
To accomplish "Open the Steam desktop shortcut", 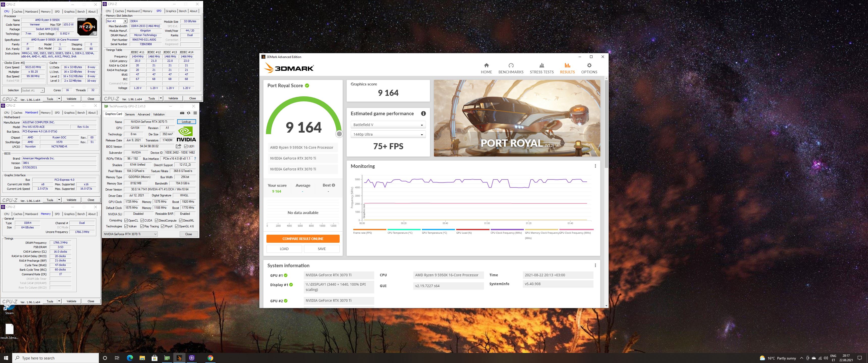I will point(9,310).
